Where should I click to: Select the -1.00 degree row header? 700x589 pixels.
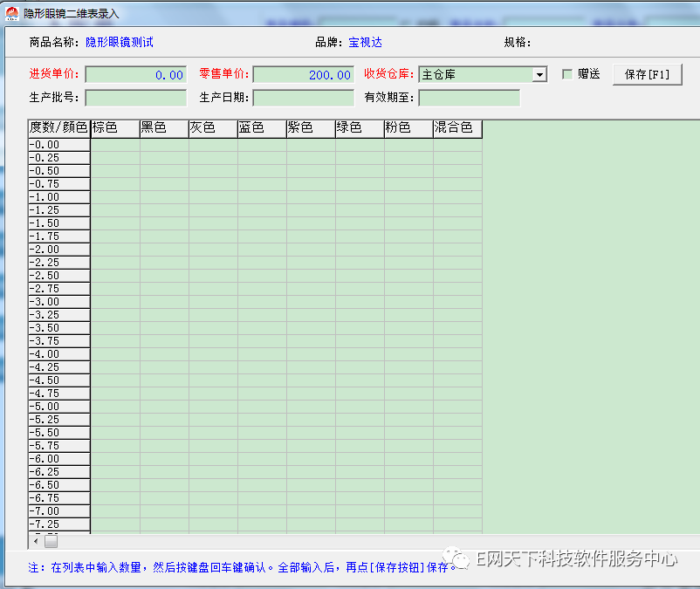58,197
